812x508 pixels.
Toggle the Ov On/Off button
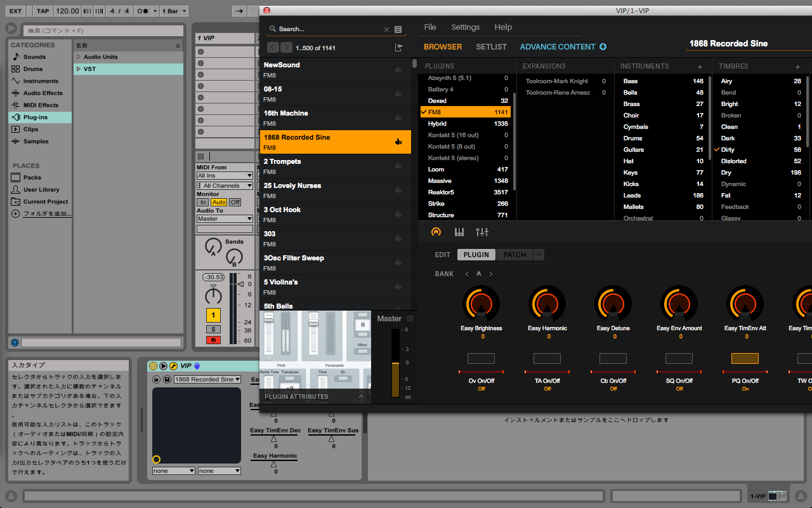(x=481, y=358)
